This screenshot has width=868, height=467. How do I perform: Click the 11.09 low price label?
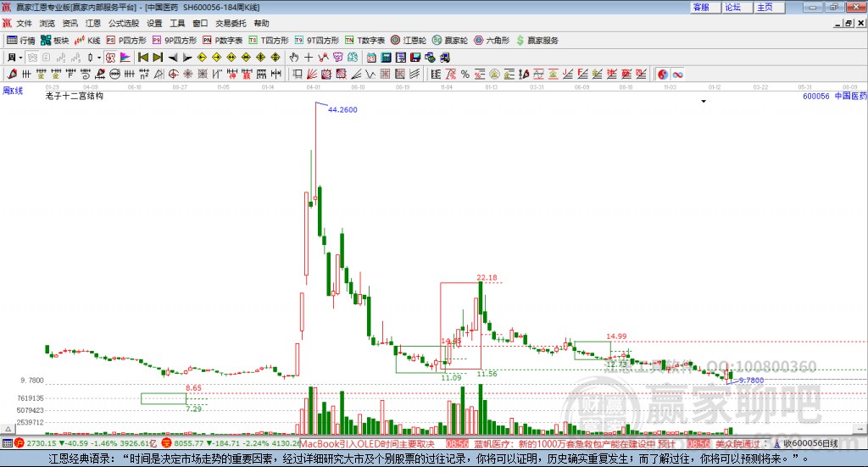(451, 378)
